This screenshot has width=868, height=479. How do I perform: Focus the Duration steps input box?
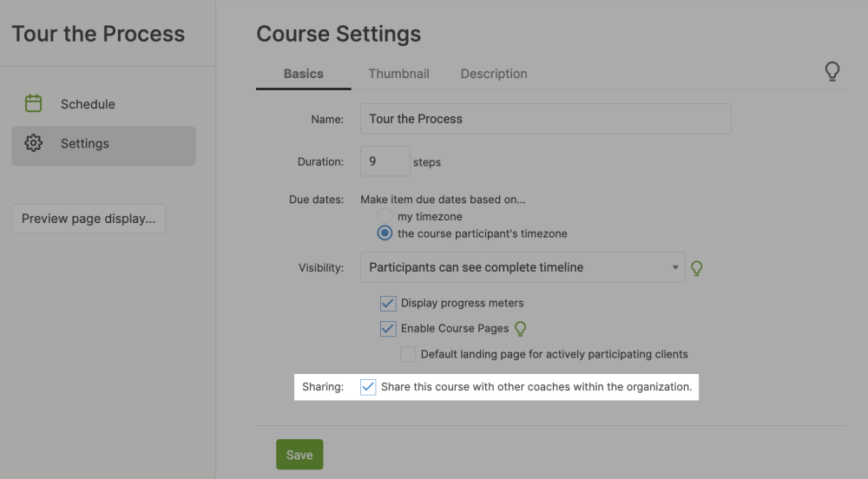coord(385,161)
